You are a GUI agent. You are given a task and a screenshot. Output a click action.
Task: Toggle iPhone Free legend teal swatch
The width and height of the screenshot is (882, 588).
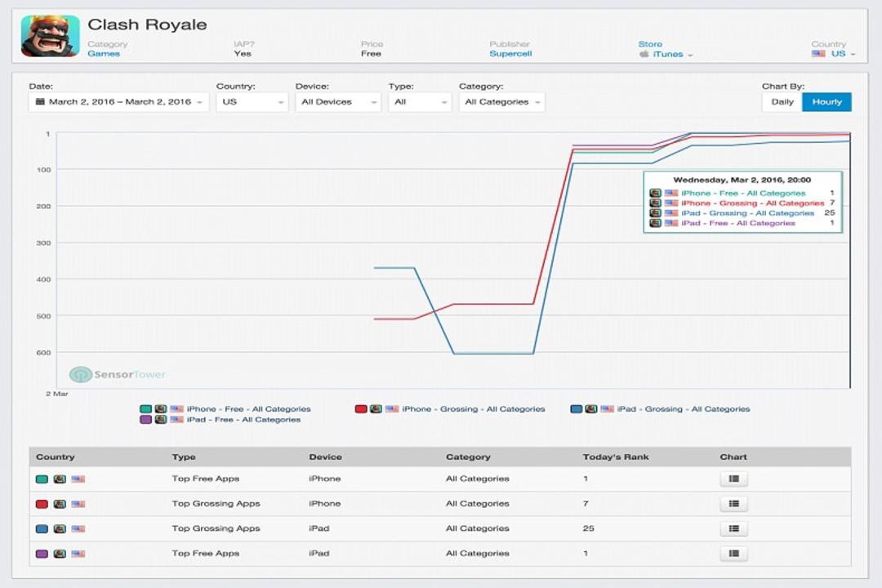(x=145, y=409)
